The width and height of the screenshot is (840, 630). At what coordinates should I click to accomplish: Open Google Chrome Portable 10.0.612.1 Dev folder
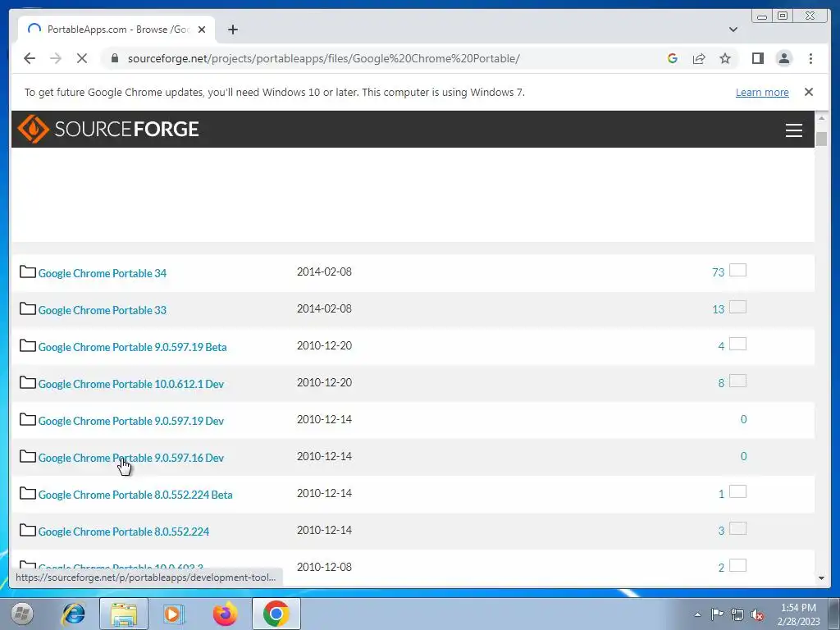pyautogui.click(x=130, y=384)
